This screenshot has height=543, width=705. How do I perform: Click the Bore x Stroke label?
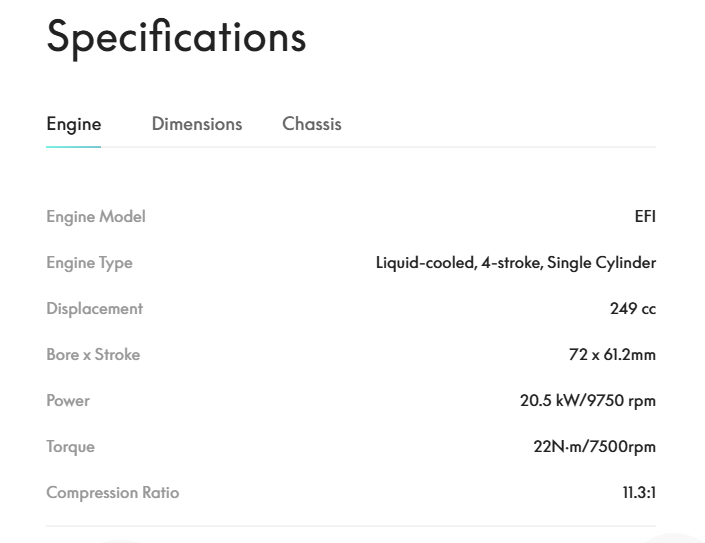93,355
